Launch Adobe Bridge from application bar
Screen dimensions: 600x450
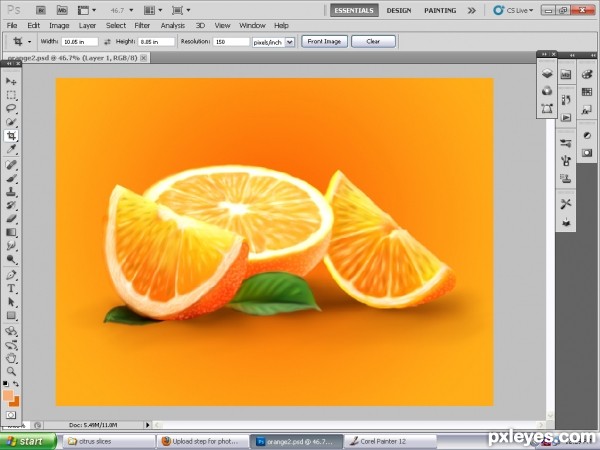coord(41,10)
